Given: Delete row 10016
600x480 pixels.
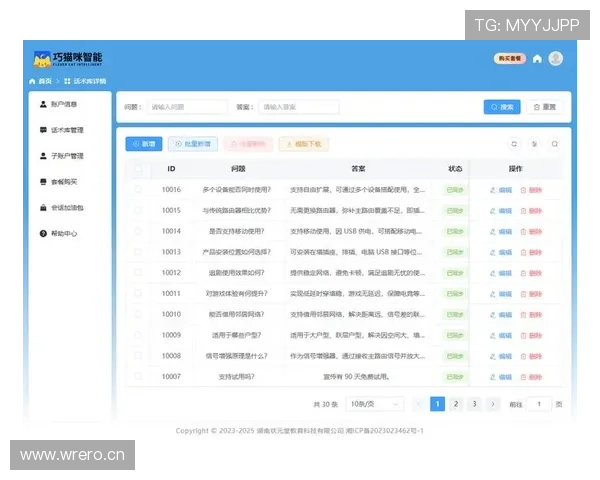Looking at the screenshot, I should pos(531,190).
